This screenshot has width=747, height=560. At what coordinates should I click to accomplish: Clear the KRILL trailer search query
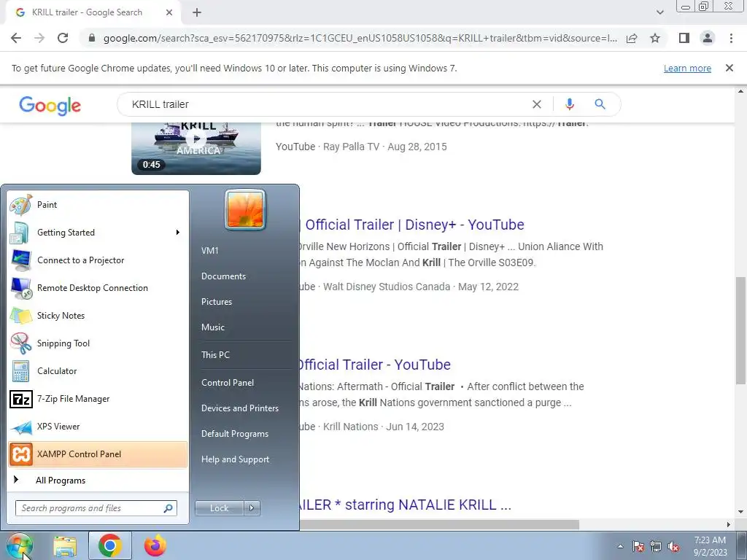(536, 104)
